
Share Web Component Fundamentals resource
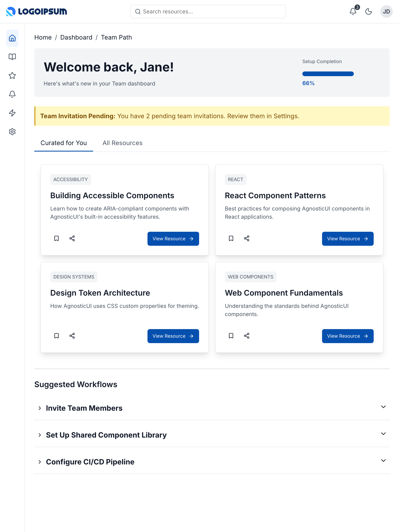coord(247,336)
